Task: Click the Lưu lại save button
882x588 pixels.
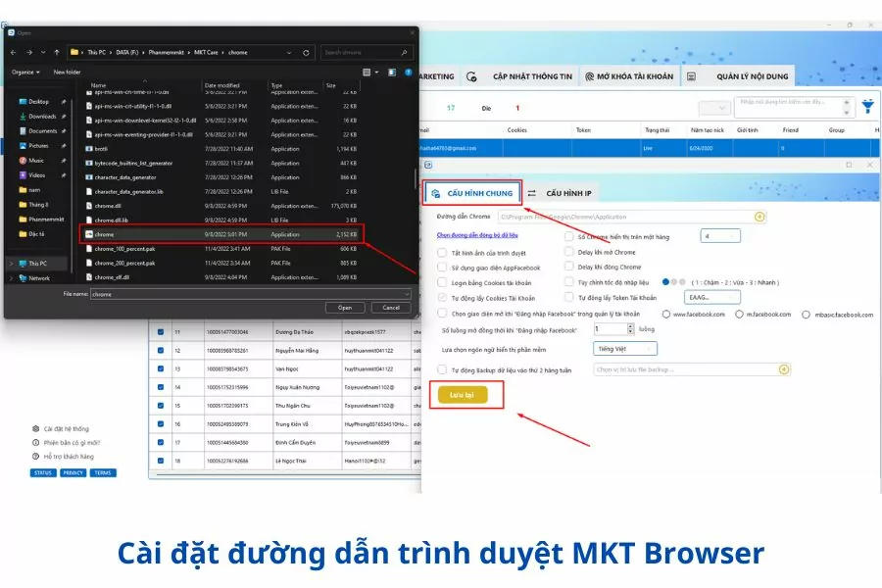Action: point(462,394)
